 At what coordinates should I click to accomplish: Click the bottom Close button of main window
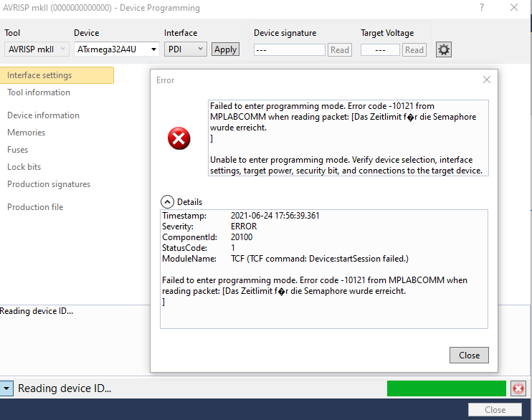[495, 410]
